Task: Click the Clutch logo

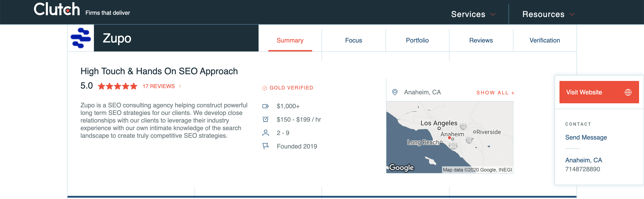Action: (57, 9)
